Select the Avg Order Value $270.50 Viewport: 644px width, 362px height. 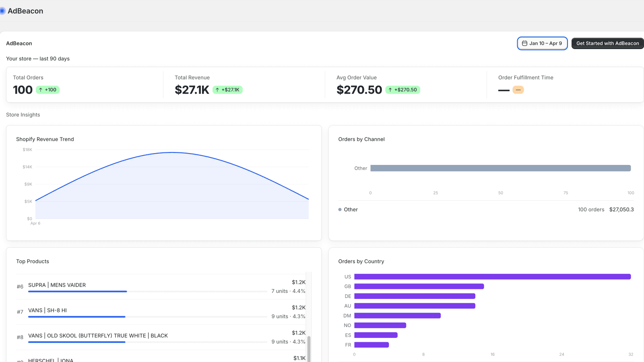[359, 90]
